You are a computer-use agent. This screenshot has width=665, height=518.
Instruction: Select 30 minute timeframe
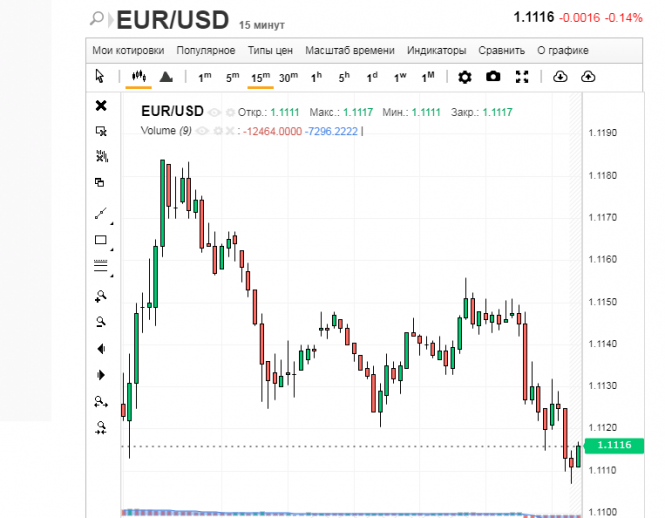pos(288,78)
